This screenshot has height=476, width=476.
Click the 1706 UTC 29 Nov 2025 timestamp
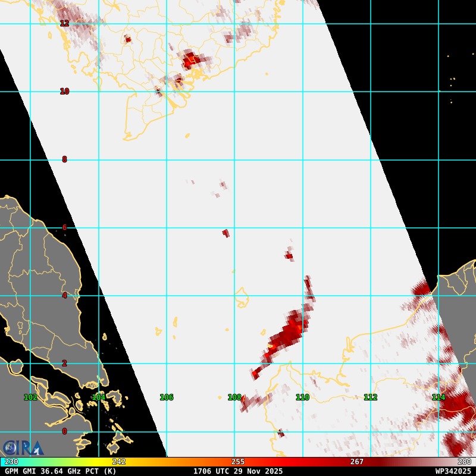[x=238, y=471]
